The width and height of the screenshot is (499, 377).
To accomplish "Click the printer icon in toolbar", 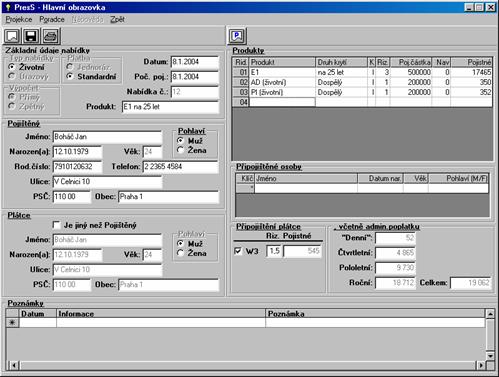I will 50,36.
